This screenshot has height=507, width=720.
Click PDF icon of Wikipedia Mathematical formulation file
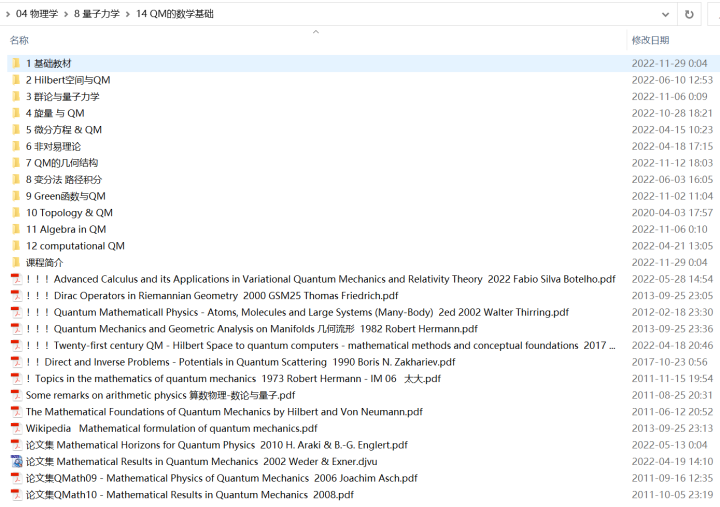(x=16, y=428)
